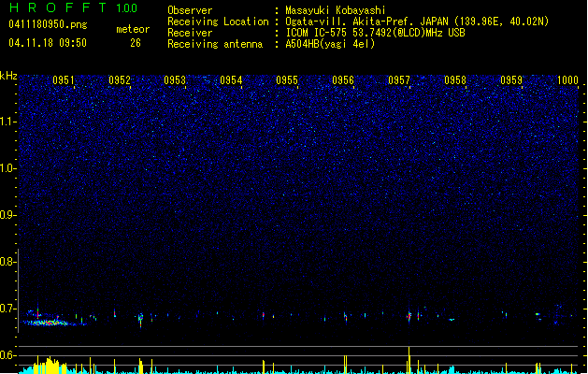Click the date stamp 04.11.18 09:50
The height and width of the screenshot is (374, 588).
coord(48,43)
